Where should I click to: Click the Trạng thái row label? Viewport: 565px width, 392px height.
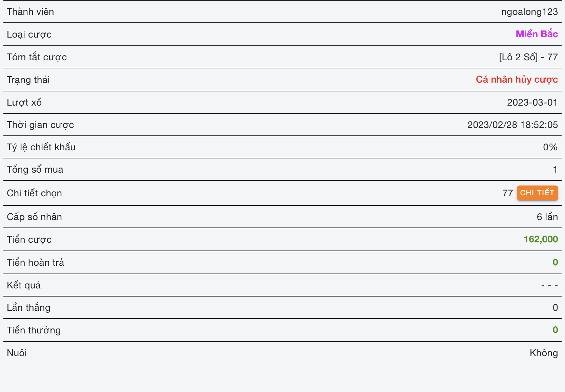click(28, 80)
